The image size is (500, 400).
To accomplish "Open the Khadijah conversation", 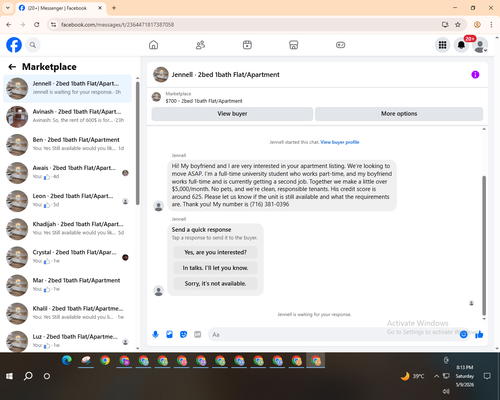I will [67, 229].
